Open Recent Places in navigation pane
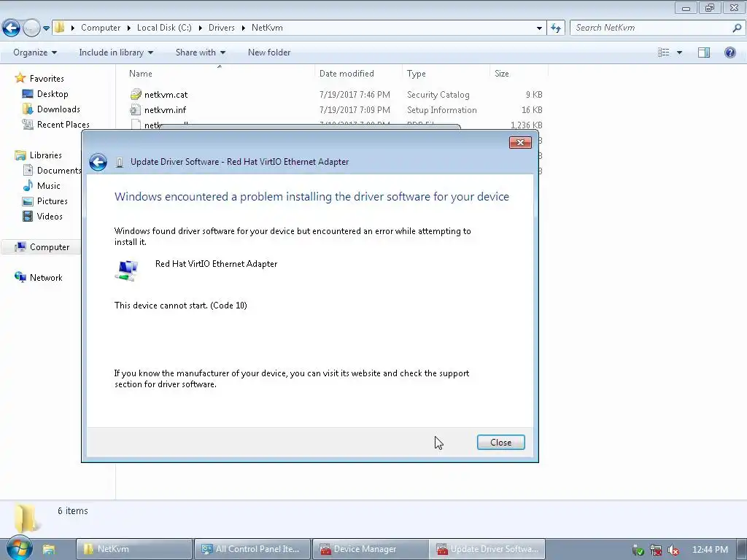The image size is (747, 560). 63,124
